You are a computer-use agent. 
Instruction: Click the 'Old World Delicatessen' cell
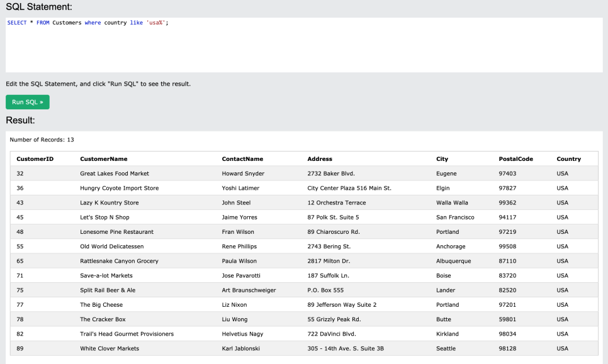[x=111, y=246]
